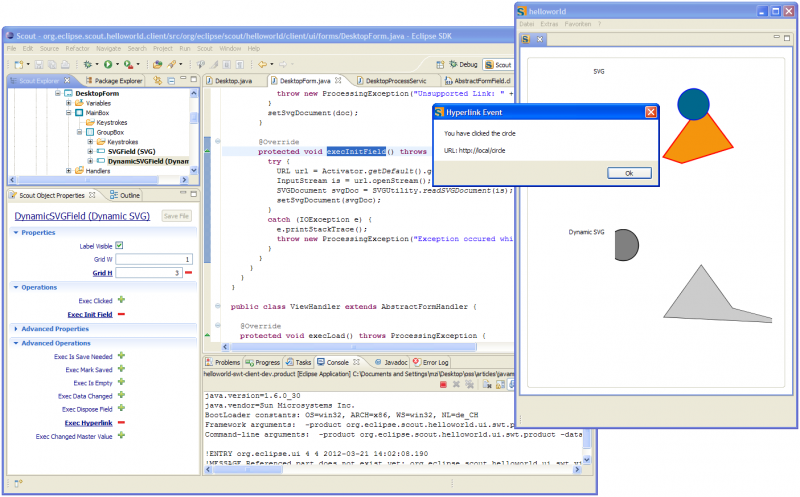Switch to the Outline tab
The height and width of the screenshot is (497, 800).
click(124, 195)
